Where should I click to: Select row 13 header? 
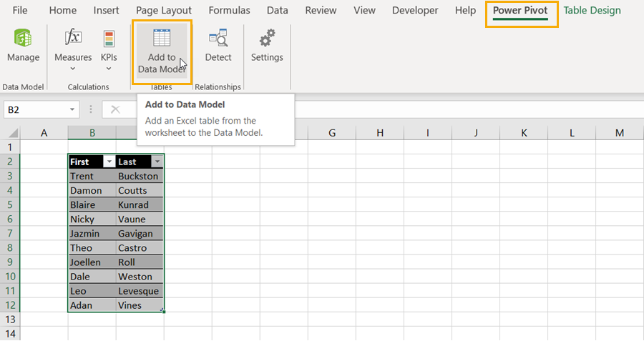(x=10, y=320)
